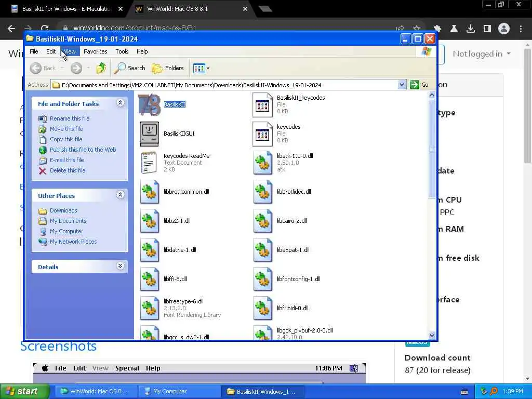The image size is (532, 399).
Task: Open Not logged in dropdown on WinWorld
Action: coord(482,54)
